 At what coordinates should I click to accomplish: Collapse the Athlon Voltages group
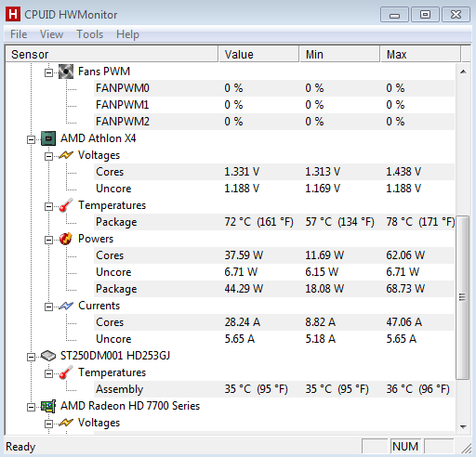click(x=48, y=157)
